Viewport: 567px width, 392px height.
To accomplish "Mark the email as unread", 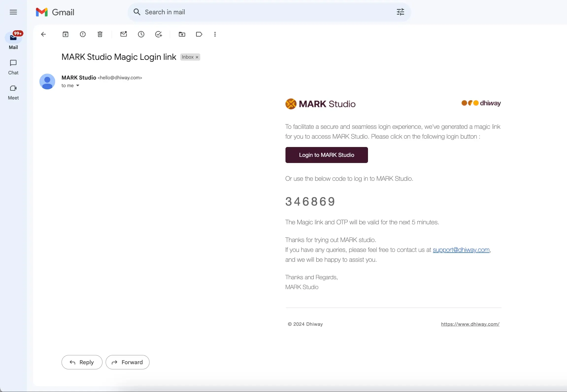I will coord(123,34).
